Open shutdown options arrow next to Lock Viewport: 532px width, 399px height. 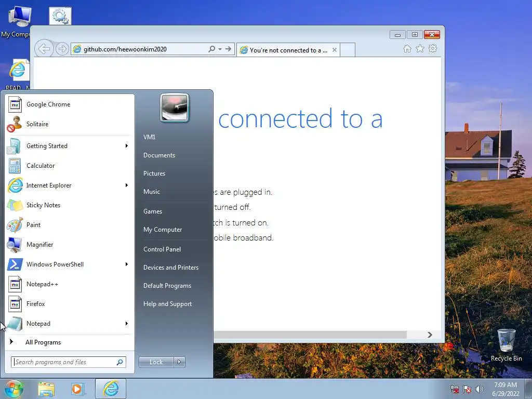179,362
